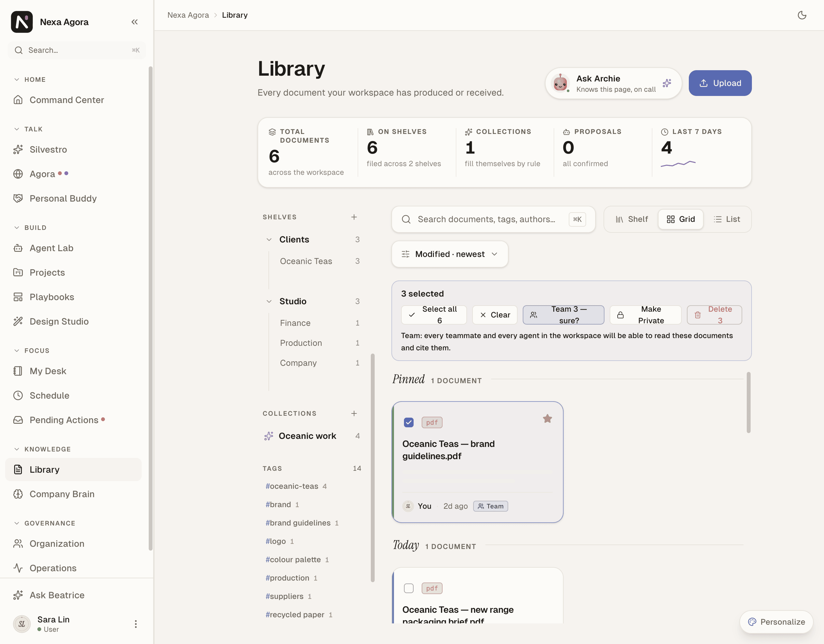Click the document search field
Viewport: 824px width, 644px height.
(493, 219)
